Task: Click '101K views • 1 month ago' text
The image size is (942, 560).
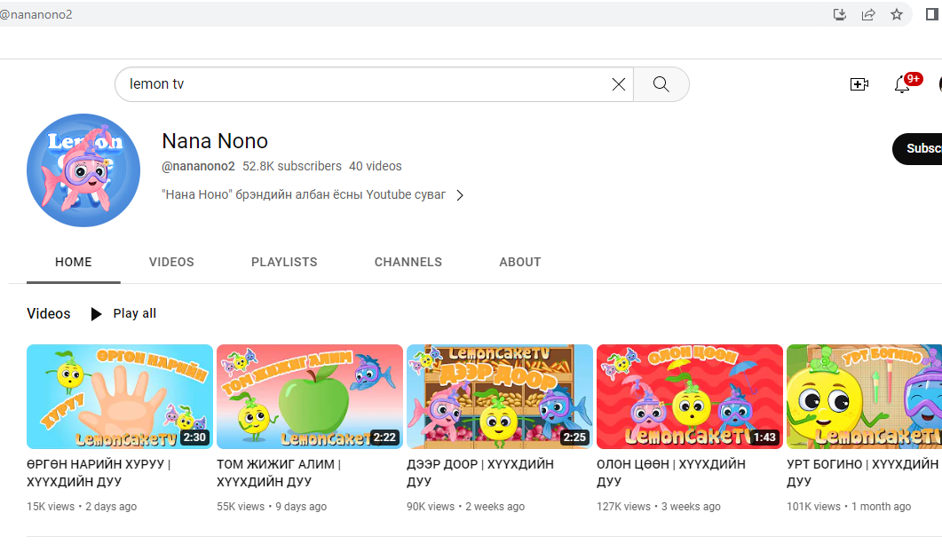Action: (849, 507)
